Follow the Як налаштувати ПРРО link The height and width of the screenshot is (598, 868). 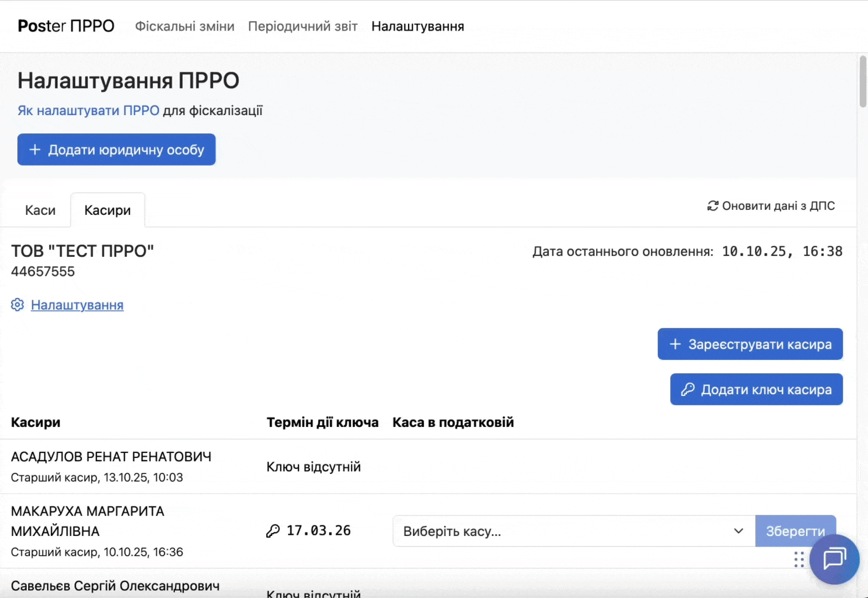pyautogui.click(x=89, y=111)
